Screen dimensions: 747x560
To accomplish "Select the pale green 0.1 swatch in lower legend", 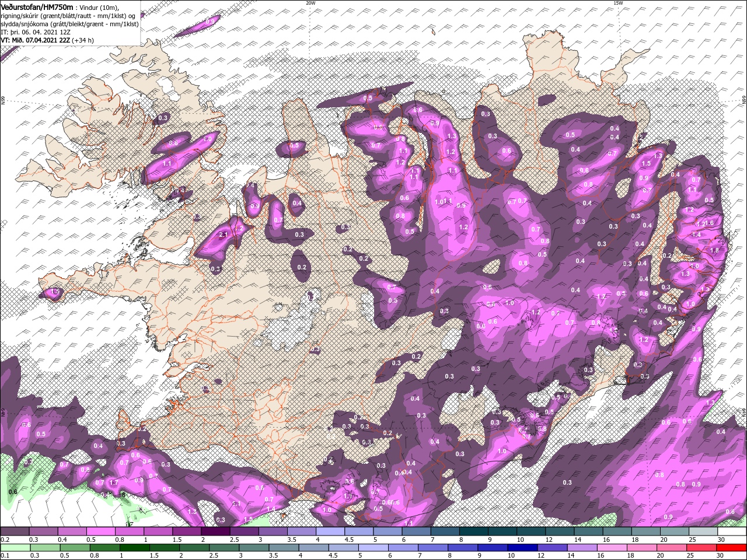I will [15, 548].
